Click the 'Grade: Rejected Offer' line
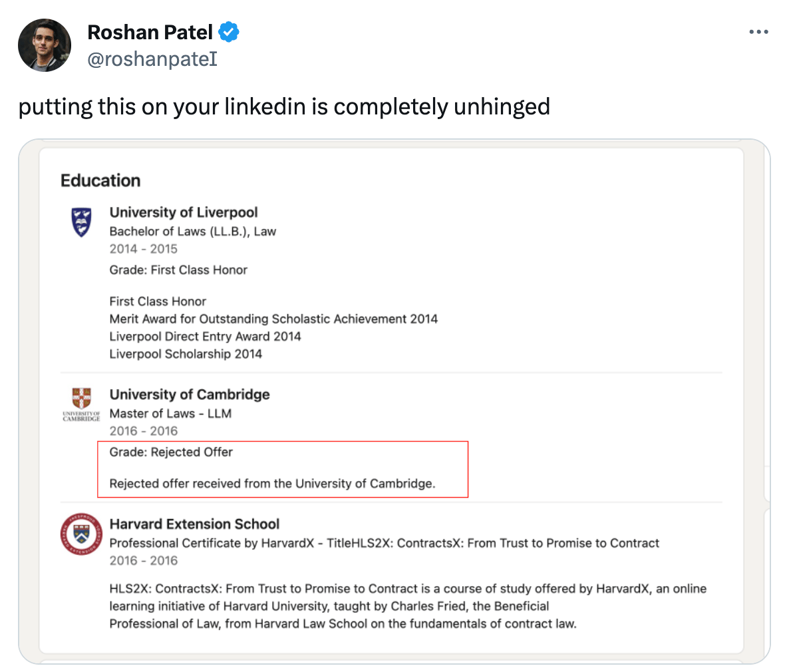 coord(171,452)
